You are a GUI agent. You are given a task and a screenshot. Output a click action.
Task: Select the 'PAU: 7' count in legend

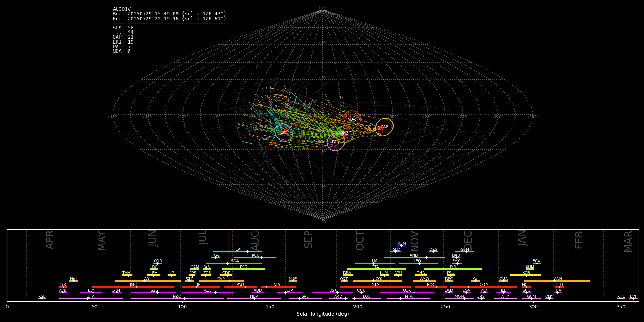[x=122, y=47]
